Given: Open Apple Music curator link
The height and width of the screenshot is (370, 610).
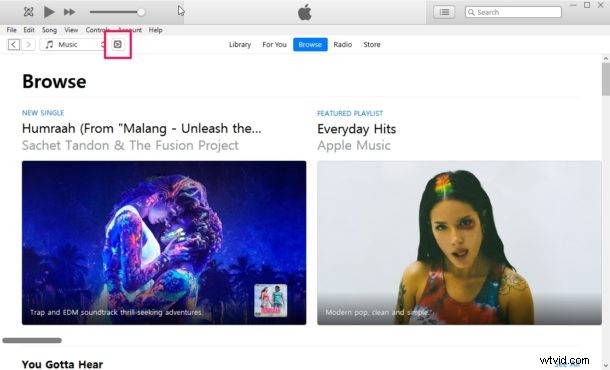Looking at the screenshot, I should pyautogui.click(x=354, y=146).
